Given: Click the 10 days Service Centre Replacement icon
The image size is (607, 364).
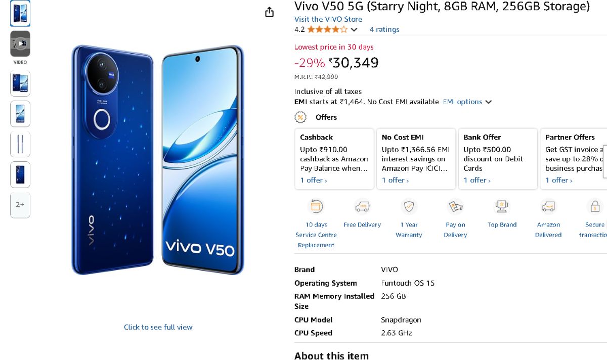Looking at the screenshot, I should pyautogui.click(x=317, y=206).
